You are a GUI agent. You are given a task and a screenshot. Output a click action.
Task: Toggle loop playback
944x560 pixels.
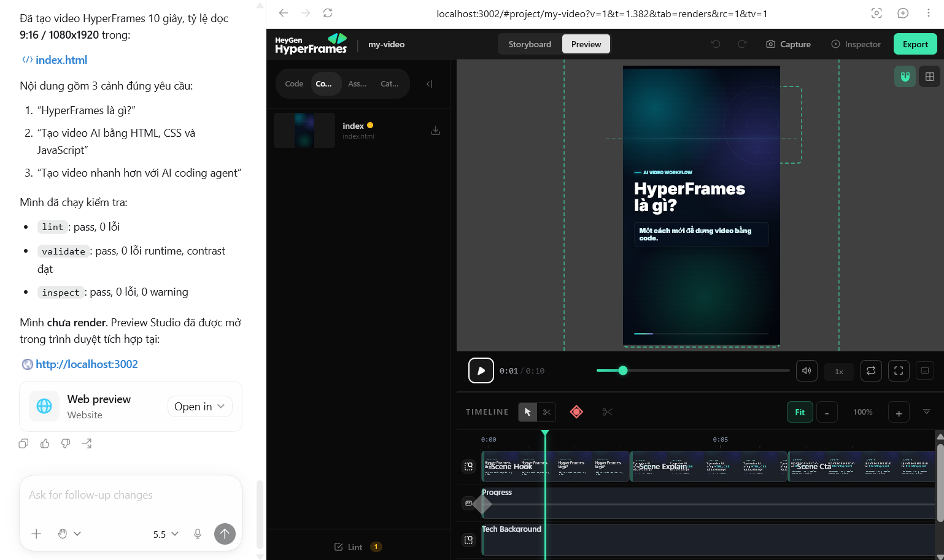(x=871, y=370)
